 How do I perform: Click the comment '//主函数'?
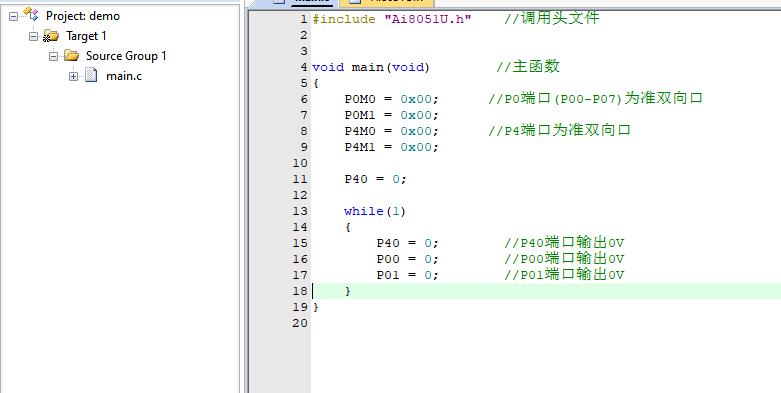[528, 67]
